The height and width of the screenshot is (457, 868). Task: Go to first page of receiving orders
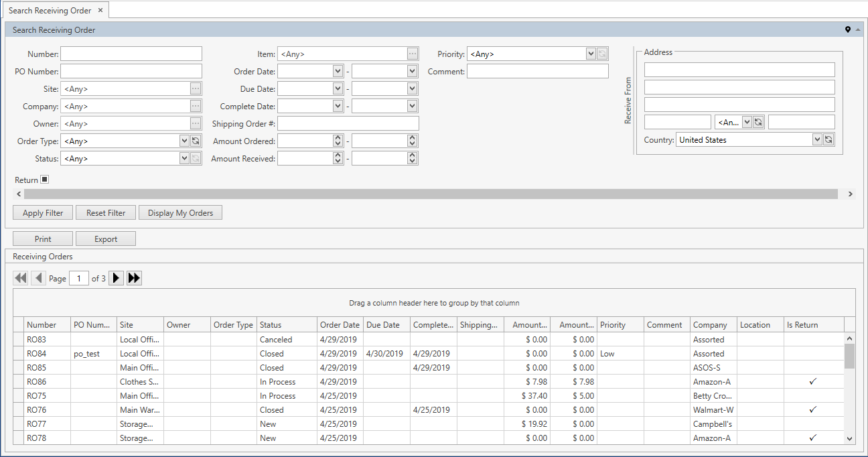[21, 278]
